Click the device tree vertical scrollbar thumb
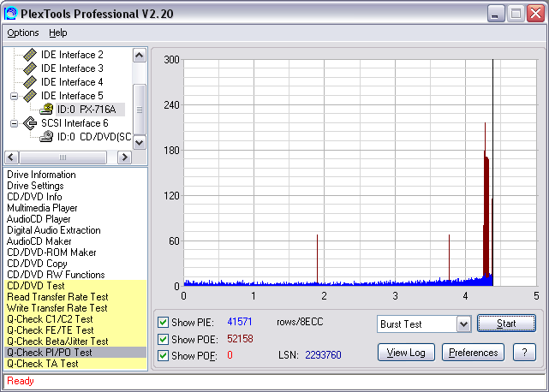 (140, 110)
